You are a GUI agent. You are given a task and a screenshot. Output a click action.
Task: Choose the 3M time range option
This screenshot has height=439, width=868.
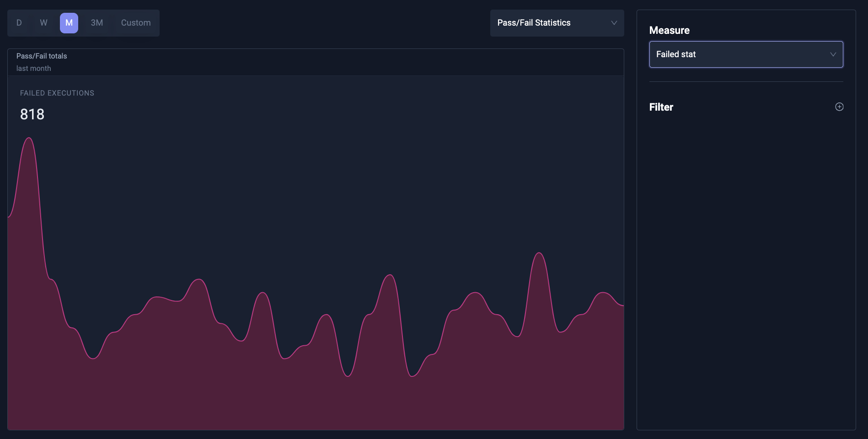96,23
